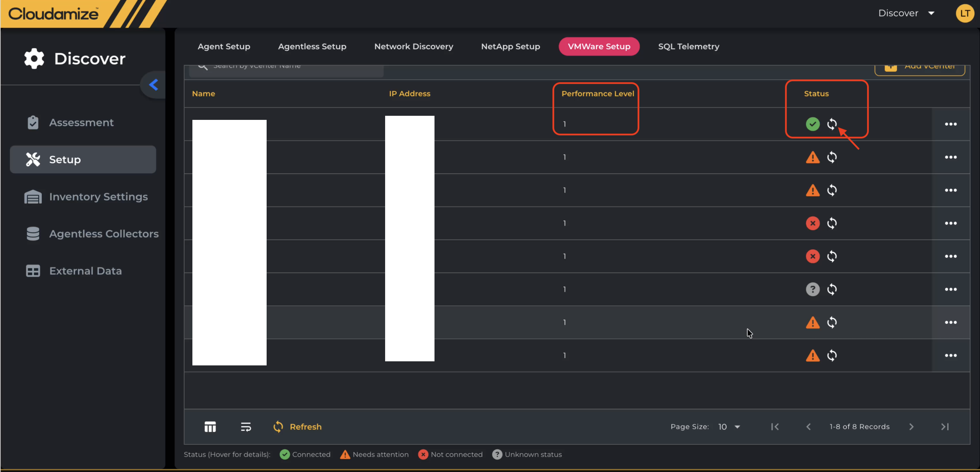The width and height of the screenshot is (980, 472).
Task: Open the Page Size dropdown
Action: (729, 427)
